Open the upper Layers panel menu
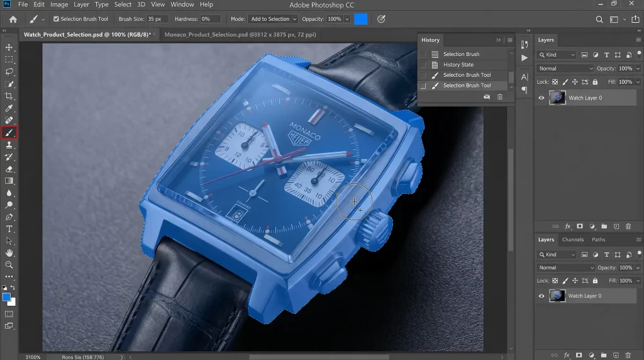This screenshot has height=360, width=644. click(638, 40)
